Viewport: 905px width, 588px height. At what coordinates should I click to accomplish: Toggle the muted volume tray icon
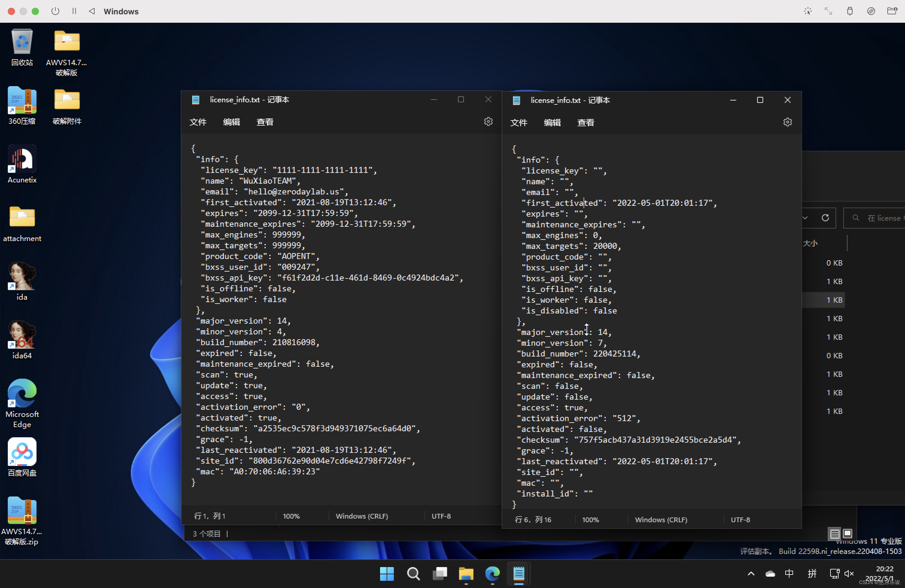[849, 574]
